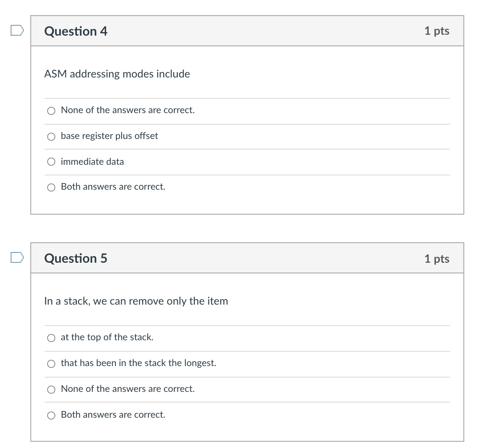Select "None of the answers are correct." in Question 5

point(51,389)
